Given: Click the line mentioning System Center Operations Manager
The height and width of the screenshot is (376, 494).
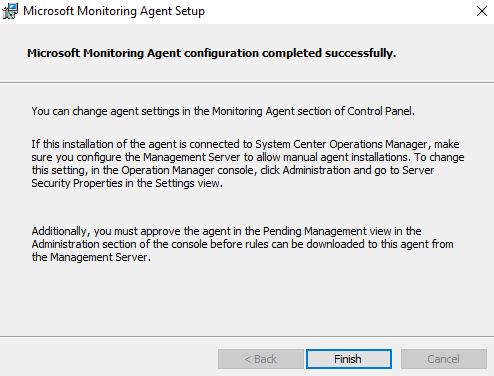Looking at the screenshot, I should [x=245, y=144].
